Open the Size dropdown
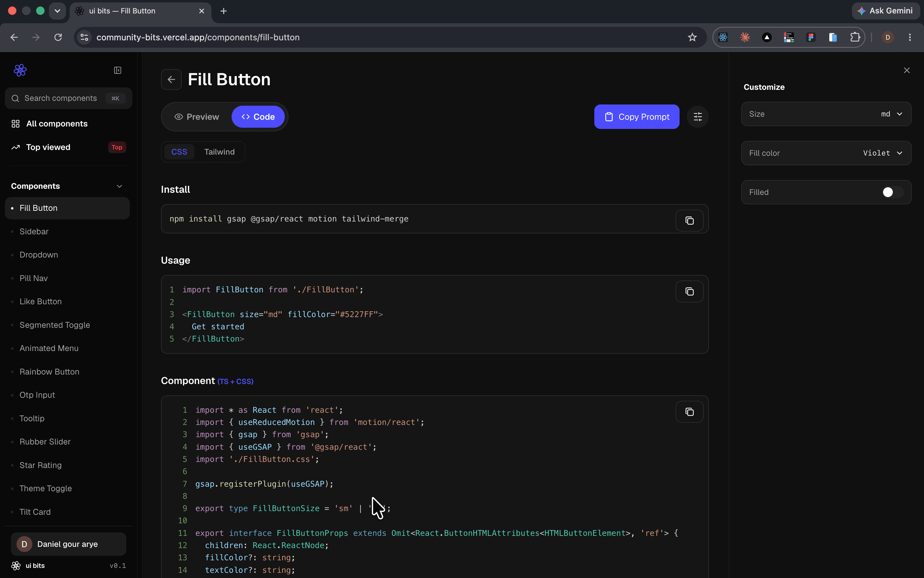The height and width of the screenshot is (578, 924). pos(826,114)
